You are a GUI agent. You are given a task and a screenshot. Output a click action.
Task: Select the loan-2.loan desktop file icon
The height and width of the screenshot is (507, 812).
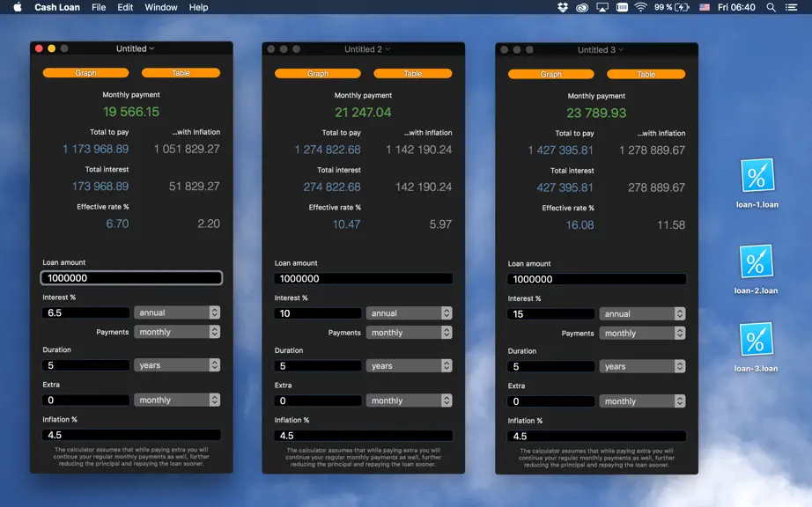pyautogui.click(x=756, y=261)
